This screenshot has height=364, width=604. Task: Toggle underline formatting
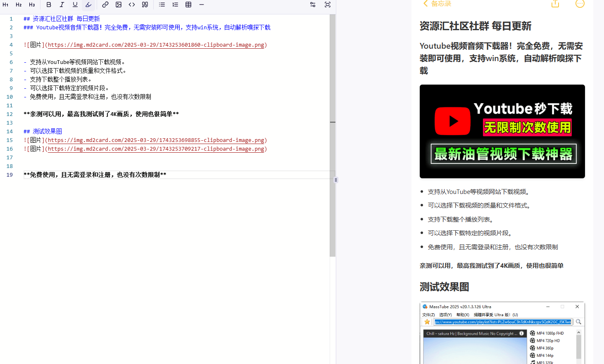click(75, 5)
